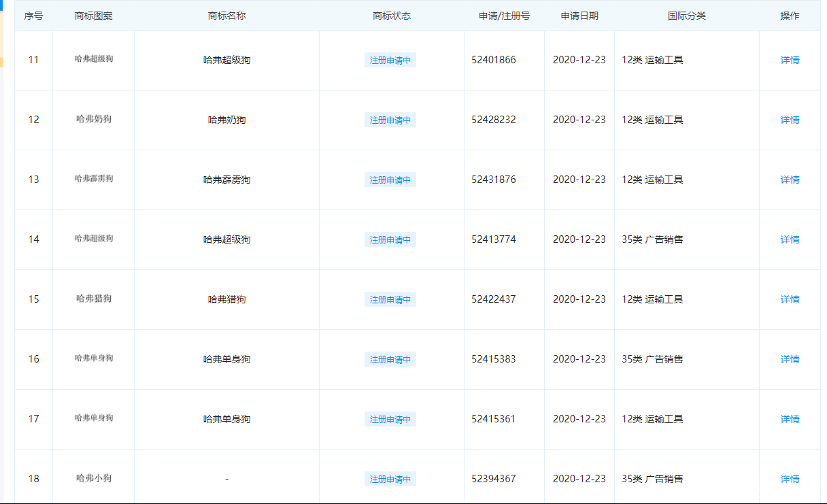The image size is (827, 504).
Task: View 详情 for row 18 哈弗小狗
Action: point(790,479)
